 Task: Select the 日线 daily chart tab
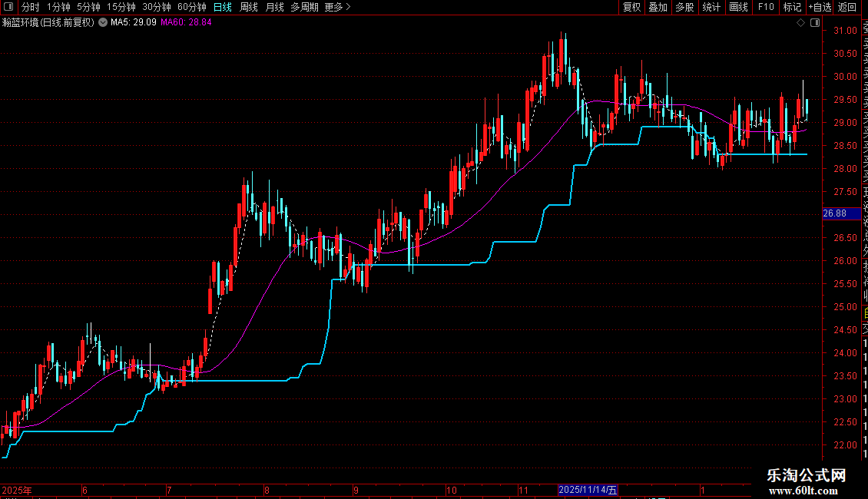point(223,7)
